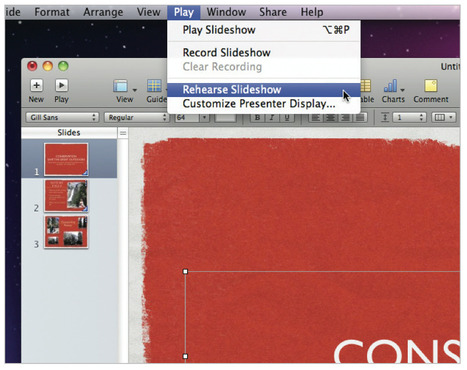
Task: Open the Help menu
Action: (x=312, y=12)
